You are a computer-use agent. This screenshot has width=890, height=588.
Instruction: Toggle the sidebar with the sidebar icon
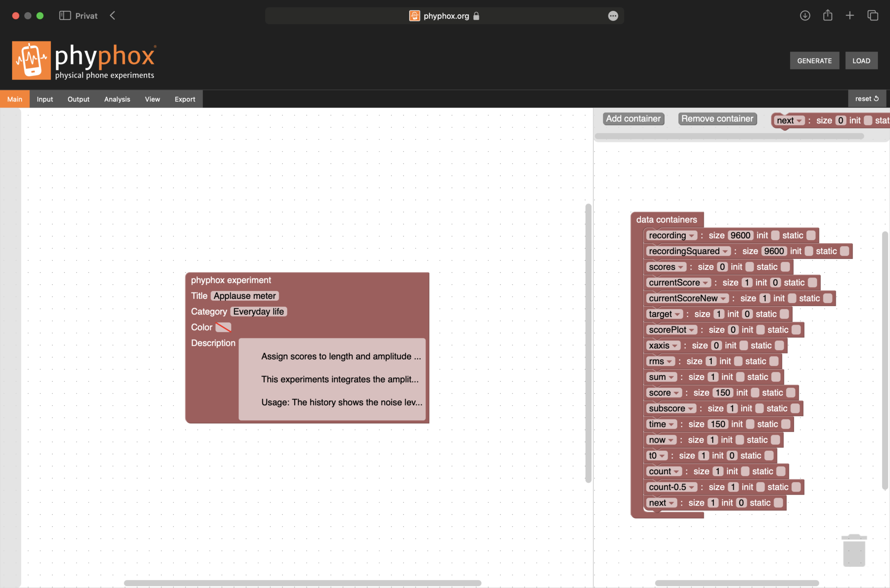pyautogui.click(x=66, y=15)
